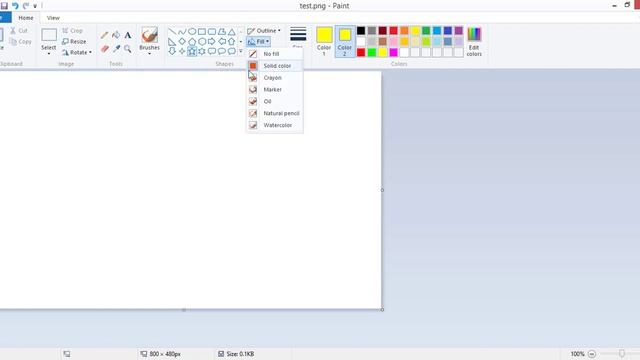This screenshot has height=360, width=640.
Task: Open the Customize Quick Access Toolbar arrow
Action: 35,6
